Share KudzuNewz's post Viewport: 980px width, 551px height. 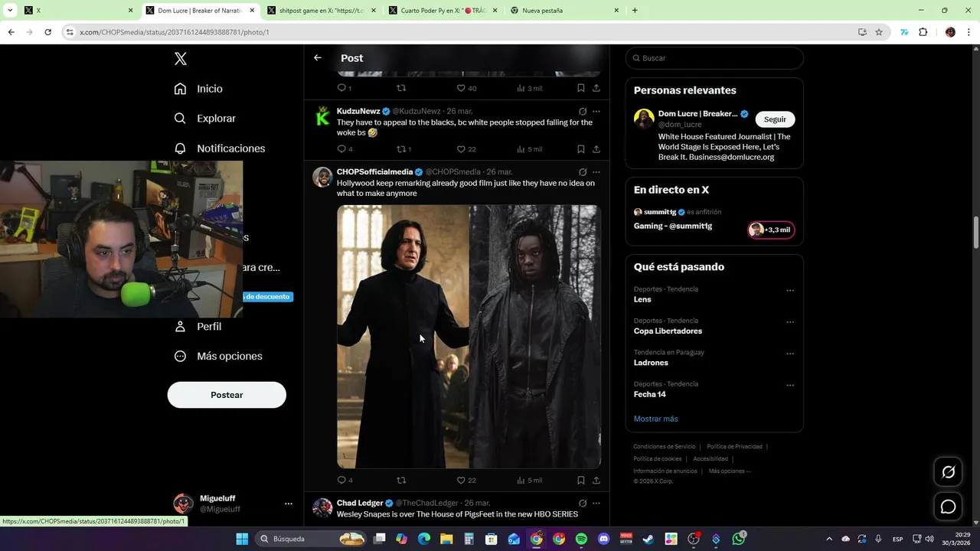596,149
